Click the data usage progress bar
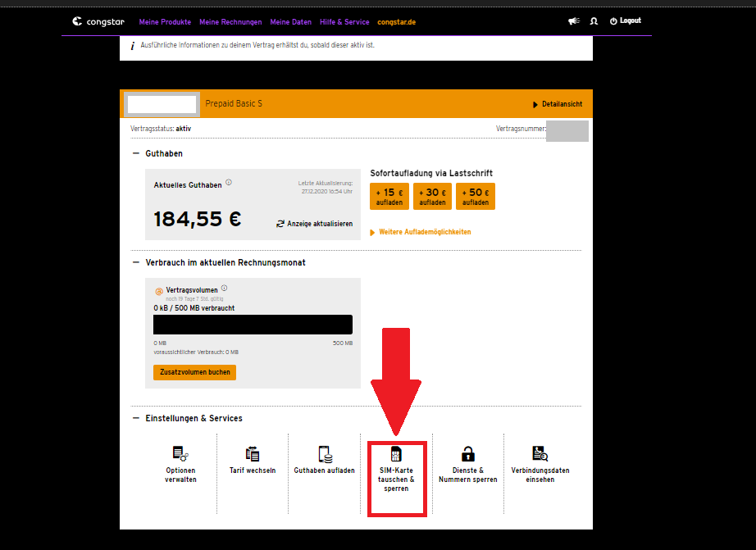The image size is (756, 550). point(253,325)
